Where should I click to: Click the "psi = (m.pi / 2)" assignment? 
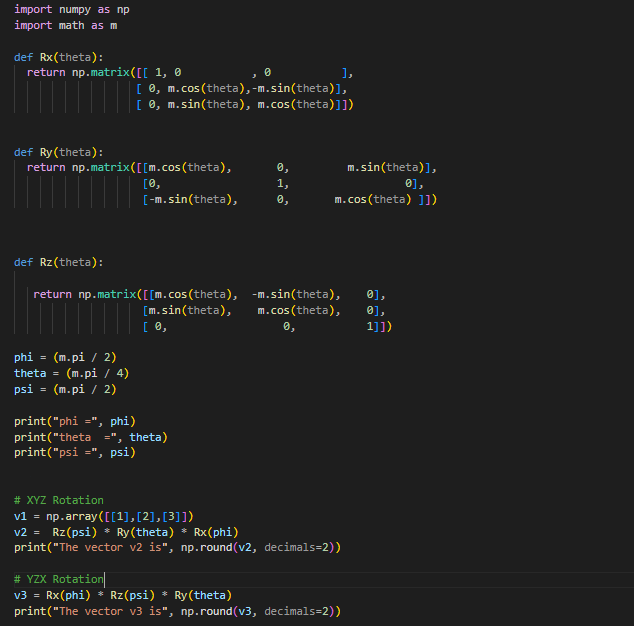(65, 389)
